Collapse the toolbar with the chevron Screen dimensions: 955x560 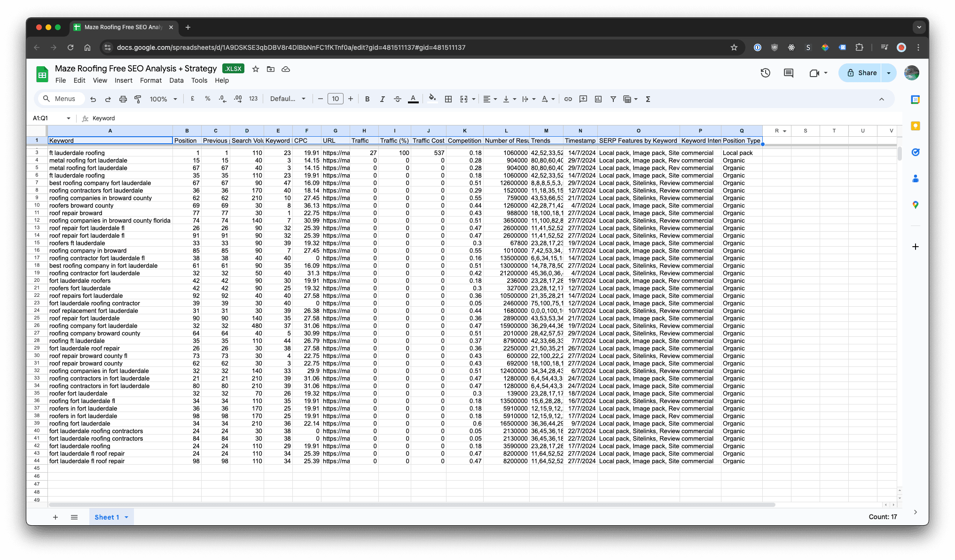point(882,99)
